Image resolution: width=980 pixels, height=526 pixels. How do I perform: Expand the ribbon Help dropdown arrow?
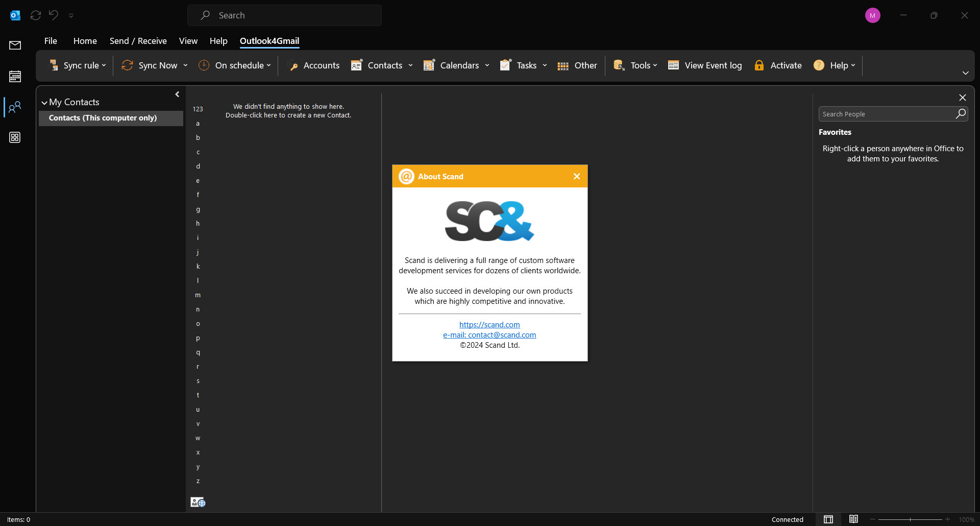click(x=853, y=65)
